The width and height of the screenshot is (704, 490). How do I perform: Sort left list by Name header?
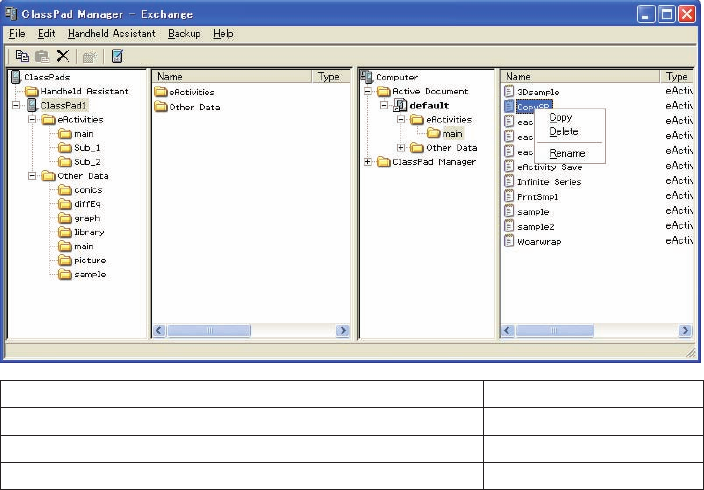(x=232, y=77)
